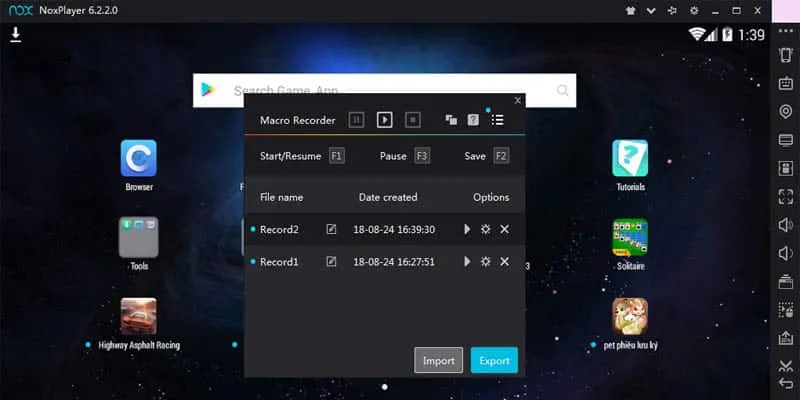
Task: Click the shake phone sidebar icon
Action: coord(786,55)
